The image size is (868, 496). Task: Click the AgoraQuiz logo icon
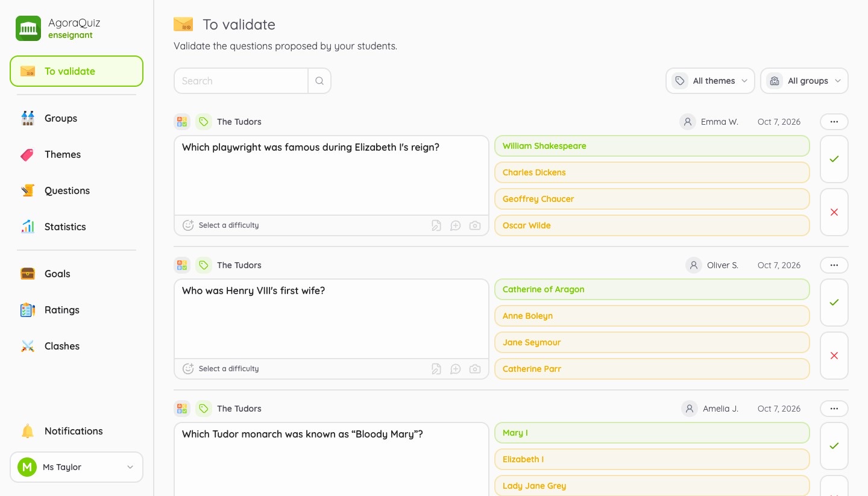click(28, 28)
